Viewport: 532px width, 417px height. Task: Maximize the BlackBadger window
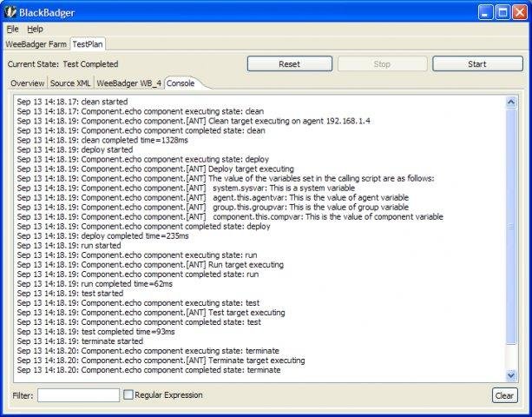click(502, 12)
